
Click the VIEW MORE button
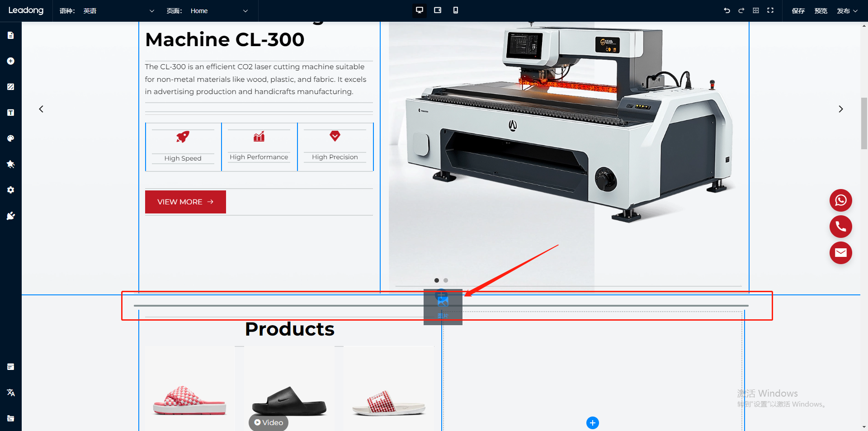coord(185,202)
